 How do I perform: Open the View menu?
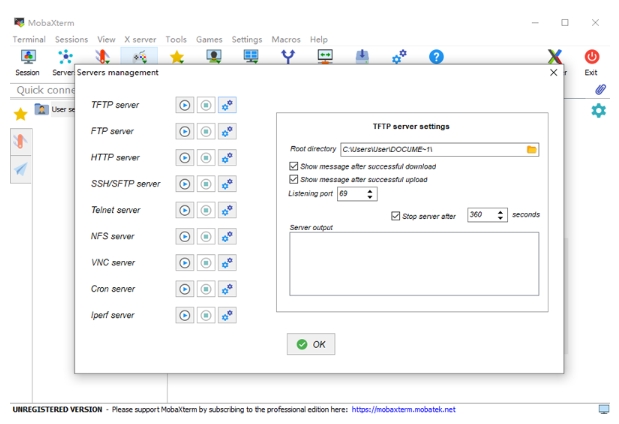pos(106,39)
